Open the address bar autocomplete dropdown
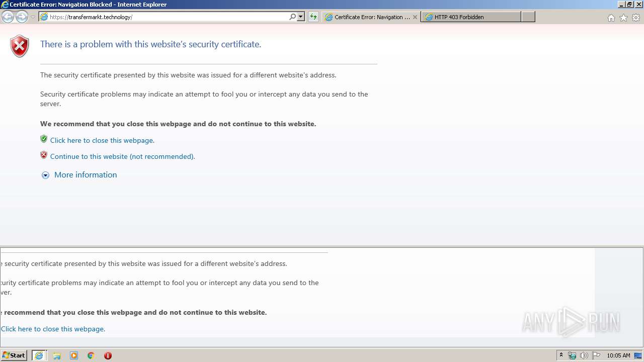This screenshot has height=362, width=644. pos(300,17)
